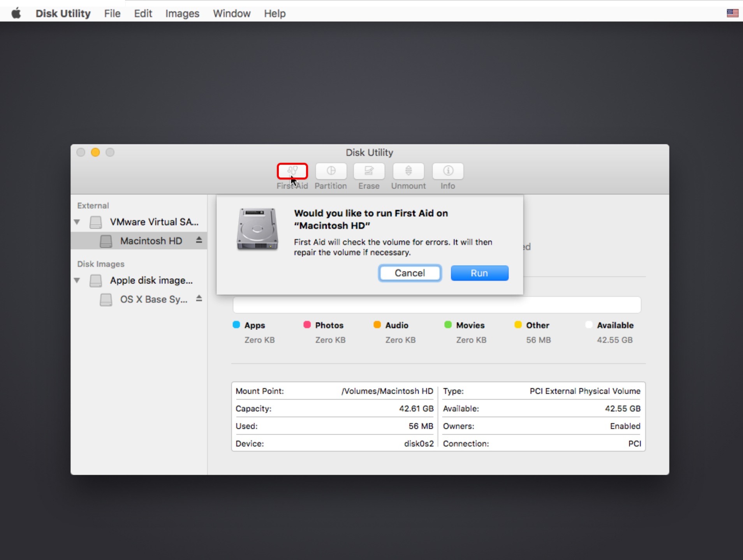Cancel the First Aid dialog
Viewport: 743px width, 560px height.
[x=410, y=273]
